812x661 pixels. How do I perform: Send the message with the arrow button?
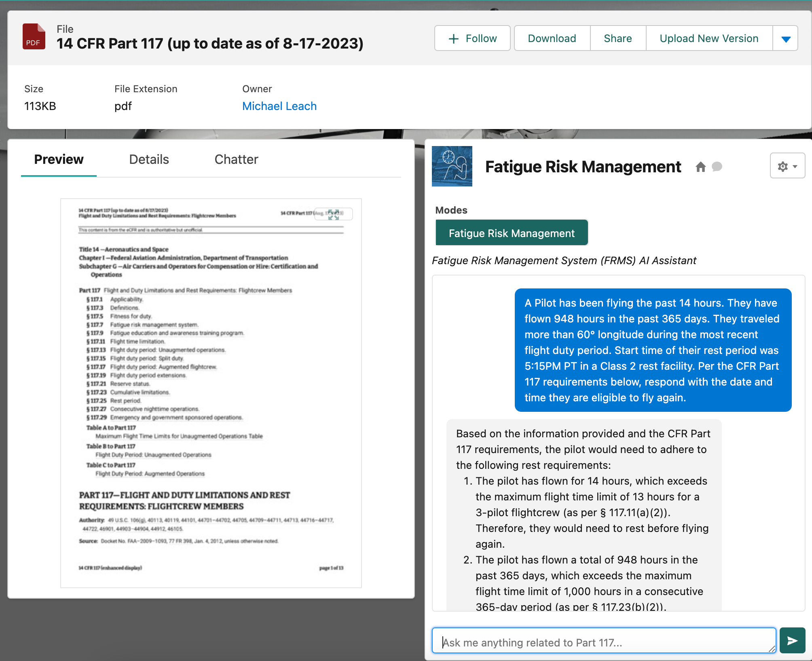point(793,641)
